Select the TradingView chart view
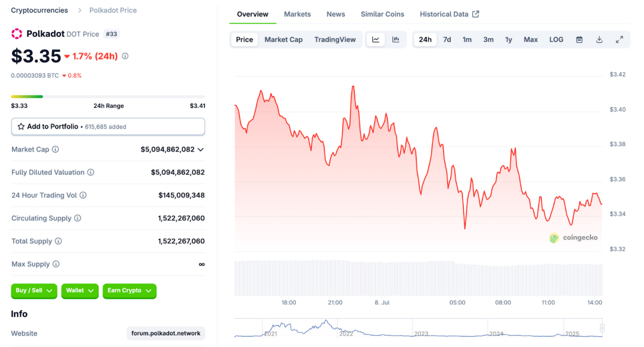 (x=335, y=39)
